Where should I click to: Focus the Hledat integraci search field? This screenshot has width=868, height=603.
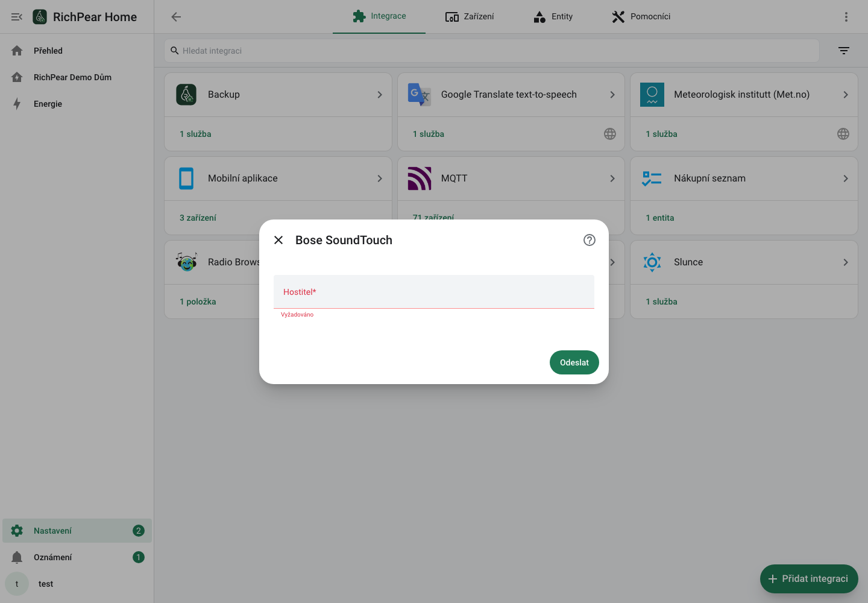(x=492, y=51)
